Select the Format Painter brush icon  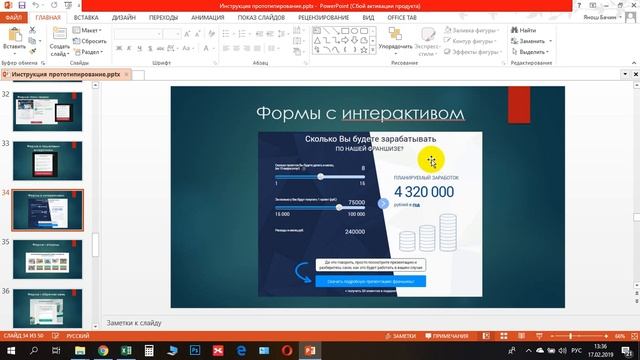32,51
